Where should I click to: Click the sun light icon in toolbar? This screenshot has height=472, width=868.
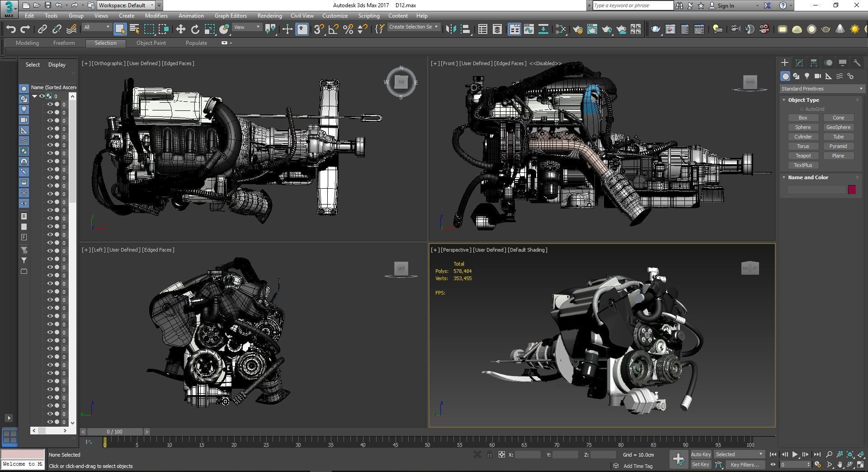pos(854,29)
